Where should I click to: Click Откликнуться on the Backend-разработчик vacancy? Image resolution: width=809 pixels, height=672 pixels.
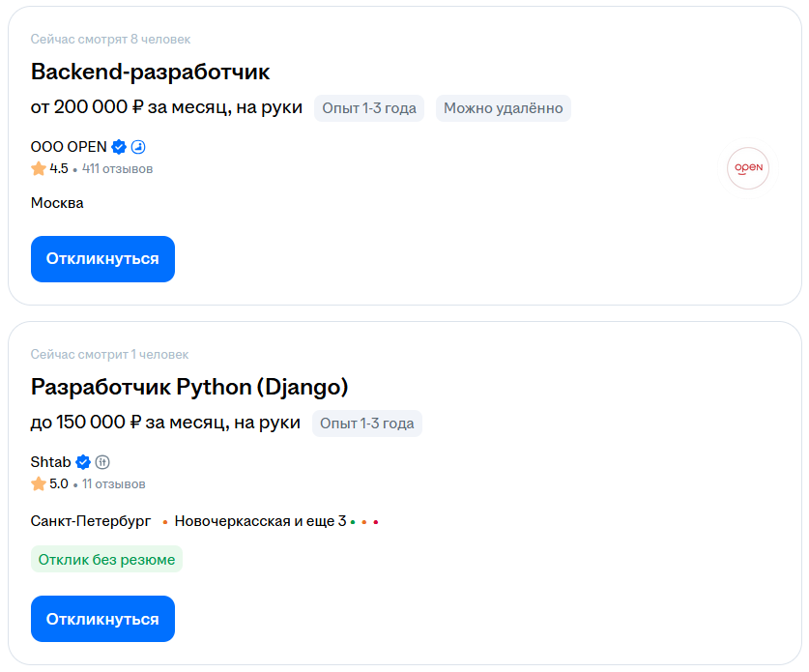click(x=102, y=258)
